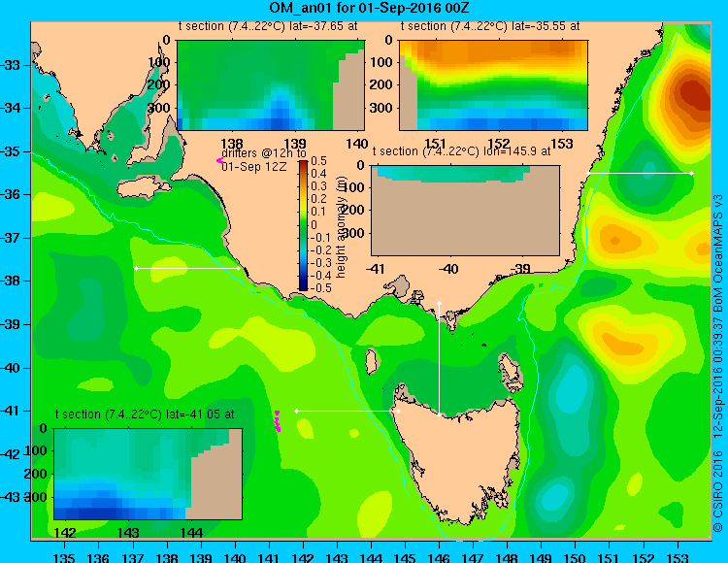
Task: Click the CSIRO BoM OceanMAPS v3 copyright text
Action: [718, 363]
